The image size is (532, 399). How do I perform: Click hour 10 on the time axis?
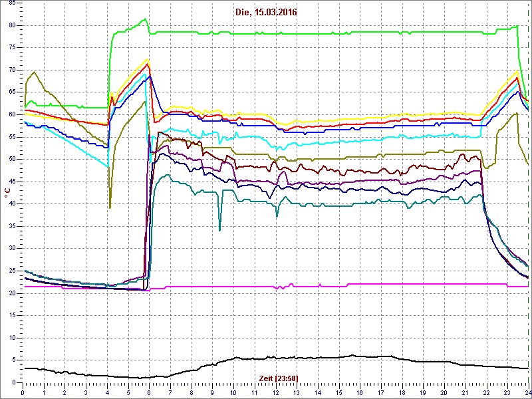pos(233,392)
